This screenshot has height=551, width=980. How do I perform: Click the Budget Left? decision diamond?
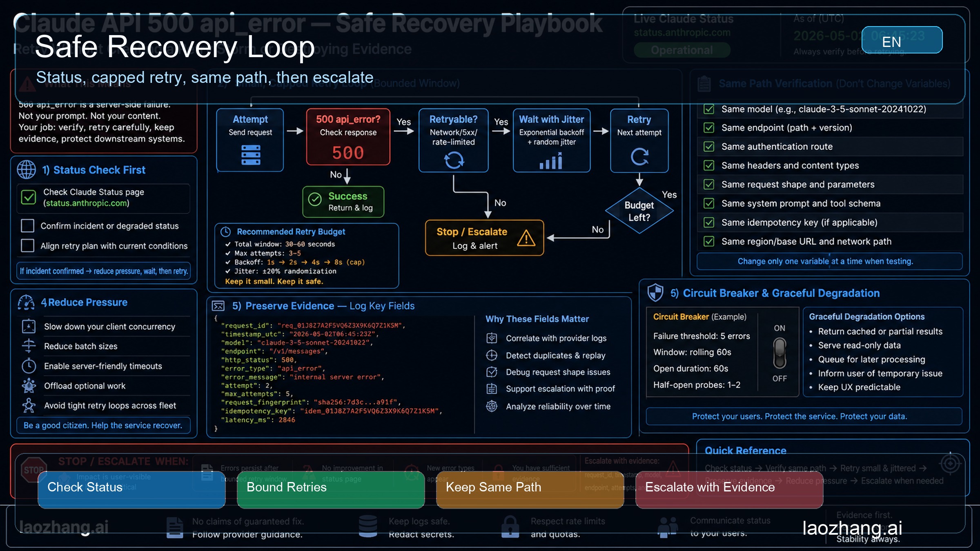(639, 211)
